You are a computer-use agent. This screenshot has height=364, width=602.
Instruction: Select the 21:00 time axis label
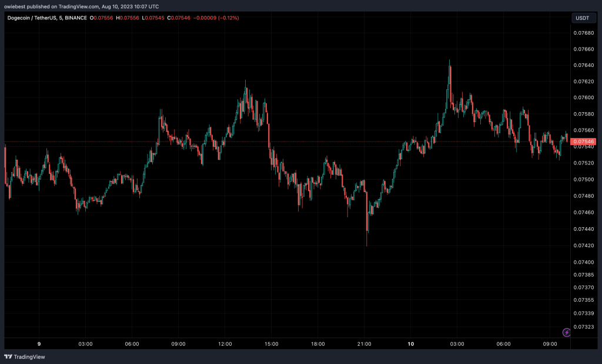pos(364,344)
